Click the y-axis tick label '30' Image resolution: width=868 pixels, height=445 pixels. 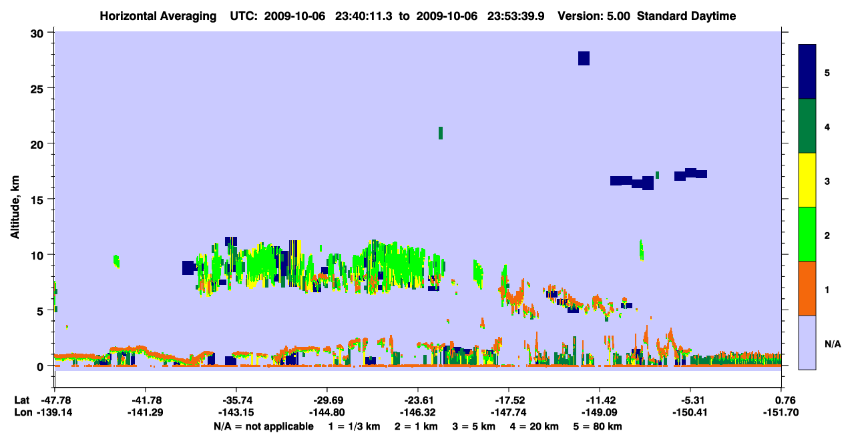(39, 33)
